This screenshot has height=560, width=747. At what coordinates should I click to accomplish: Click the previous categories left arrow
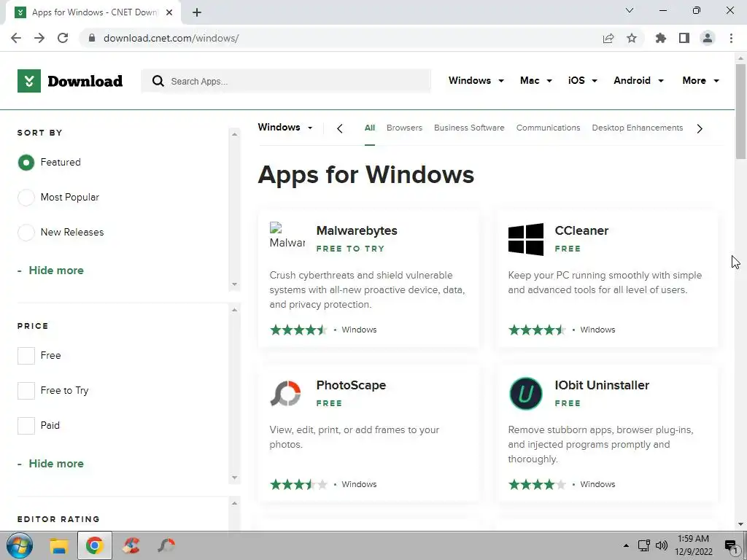click(340, 128)
